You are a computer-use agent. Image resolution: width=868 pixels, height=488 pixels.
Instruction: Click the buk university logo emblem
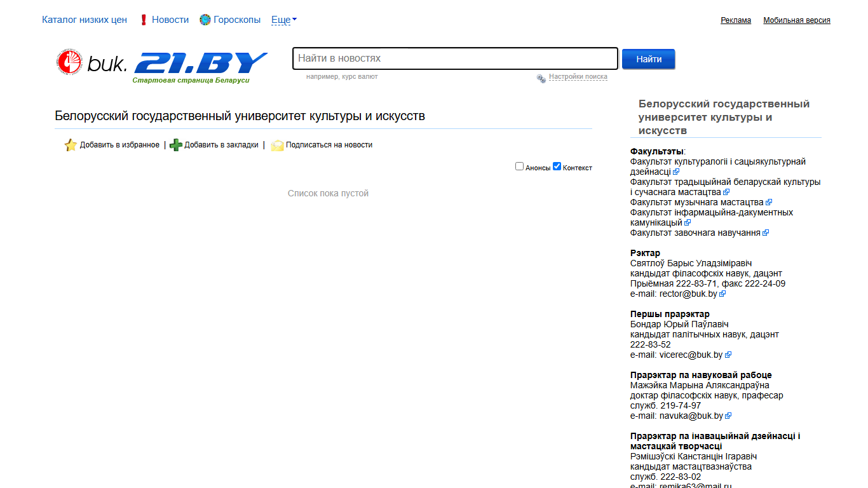(x=70, y=62)
